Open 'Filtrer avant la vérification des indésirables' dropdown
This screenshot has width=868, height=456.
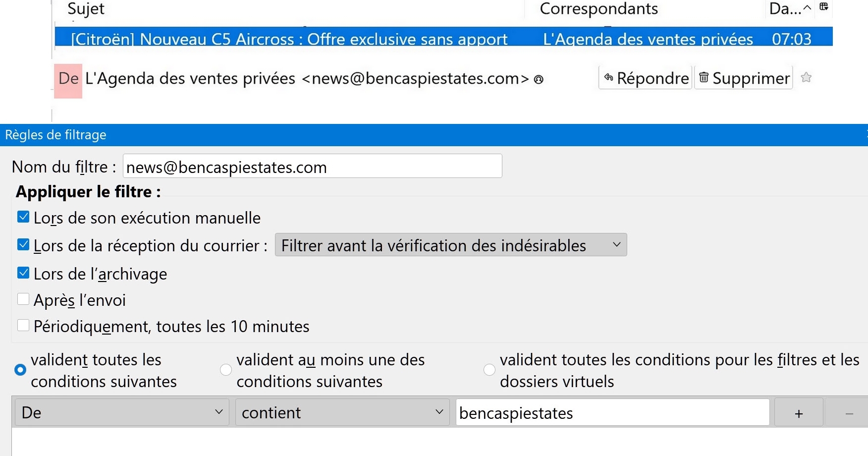coord(450,245)
